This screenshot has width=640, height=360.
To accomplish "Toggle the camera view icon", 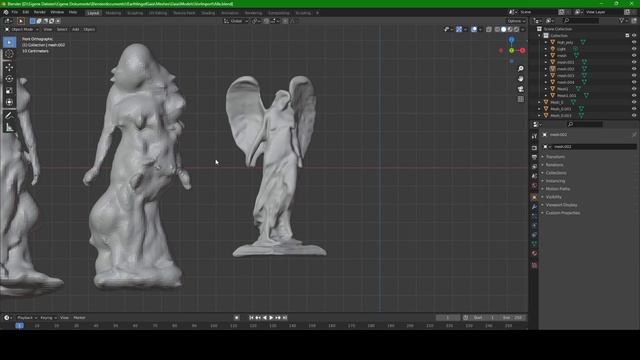I will point(520,89).
